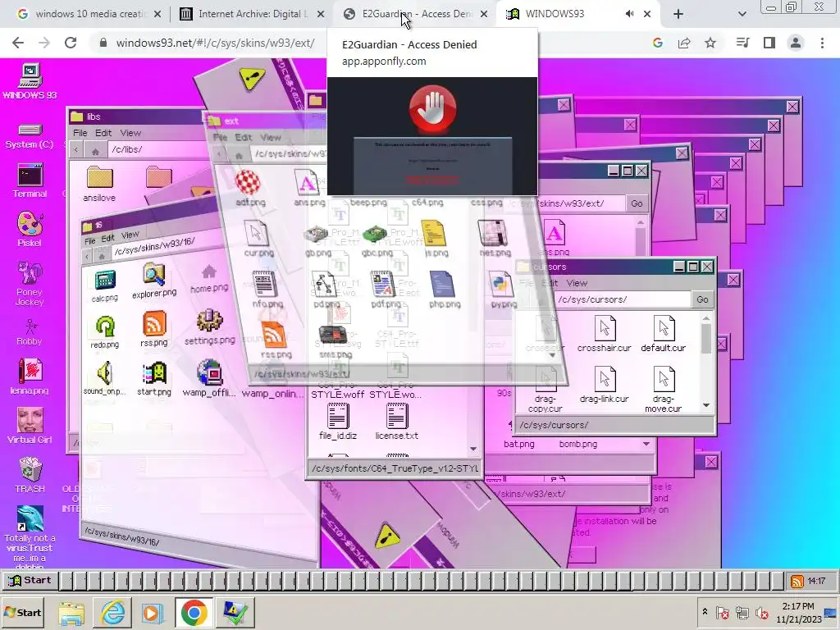This screenshot has width=840, height=630.
Task: Mute the WINDOWS93 tab audio
Action: tap(629, 14)
